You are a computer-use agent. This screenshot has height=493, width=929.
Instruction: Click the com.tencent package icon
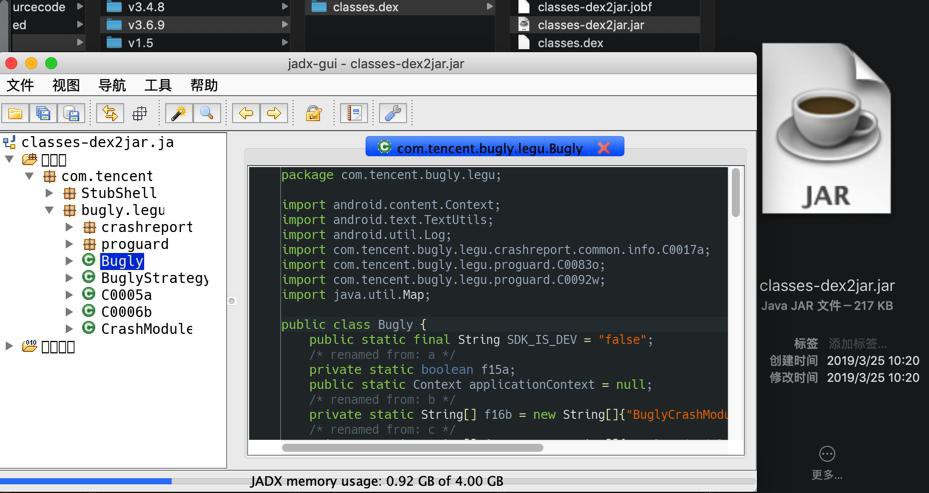(x=50, y=176)
